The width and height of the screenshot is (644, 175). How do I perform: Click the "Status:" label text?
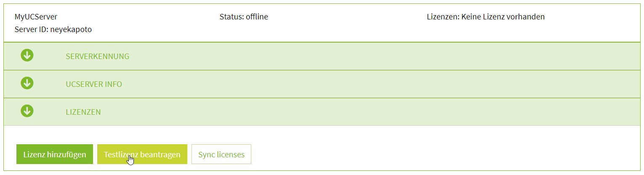click(x=232, y=17)
